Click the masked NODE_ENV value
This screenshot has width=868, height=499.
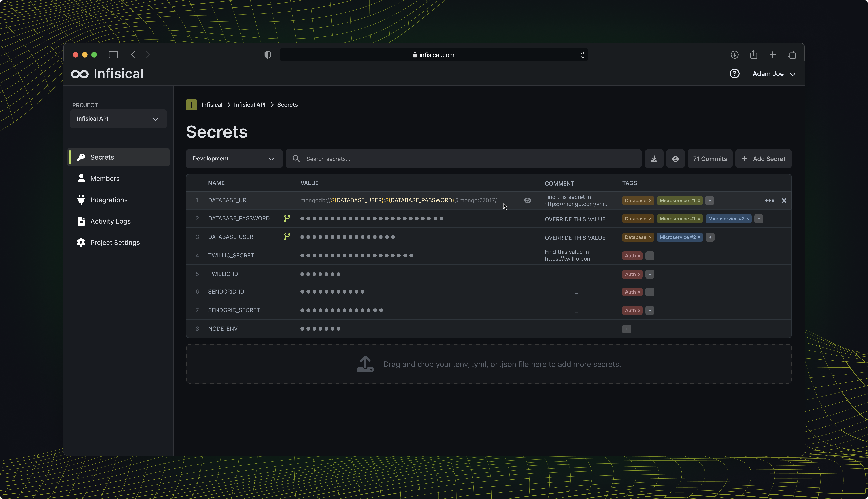(x=320, y=329)
